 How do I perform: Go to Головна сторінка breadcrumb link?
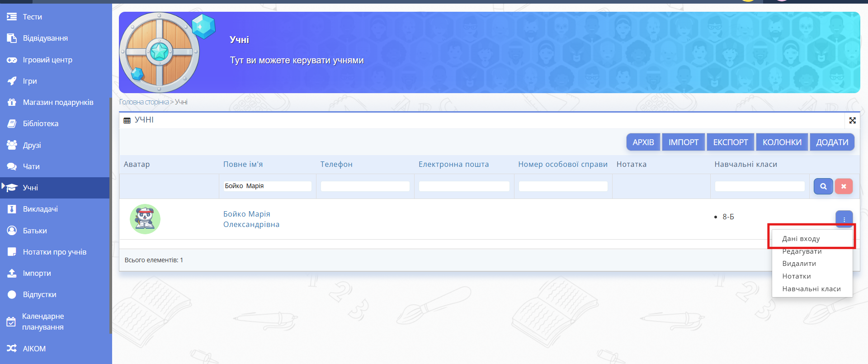point(144,102)
